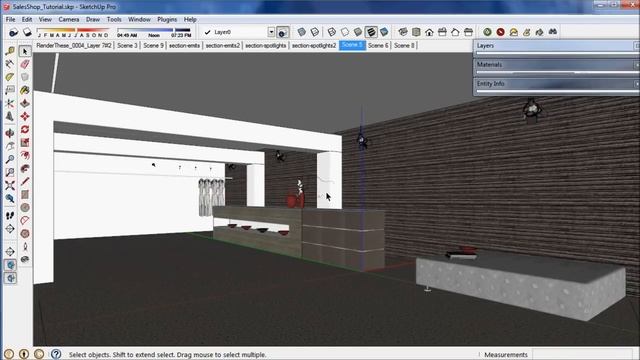Select the Circle drawing tool
The image size is (640, 360).
(x=25, y=207)
